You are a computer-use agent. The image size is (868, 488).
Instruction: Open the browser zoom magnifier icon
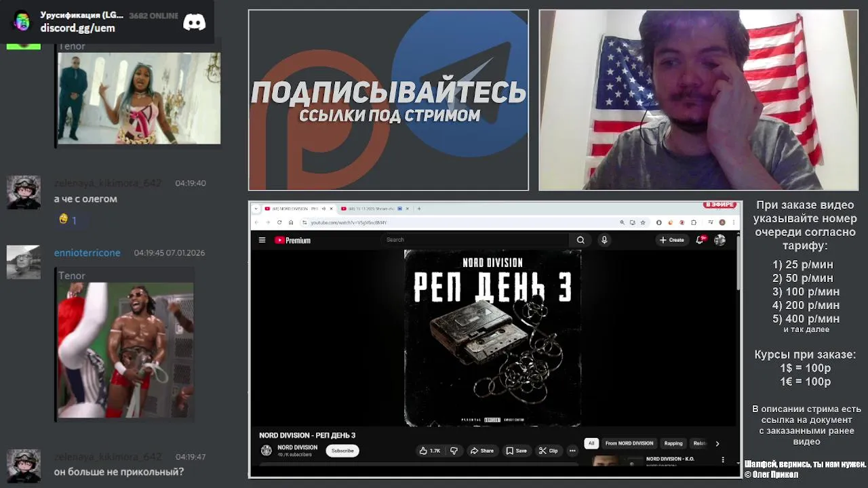click(x=622, y=222)
